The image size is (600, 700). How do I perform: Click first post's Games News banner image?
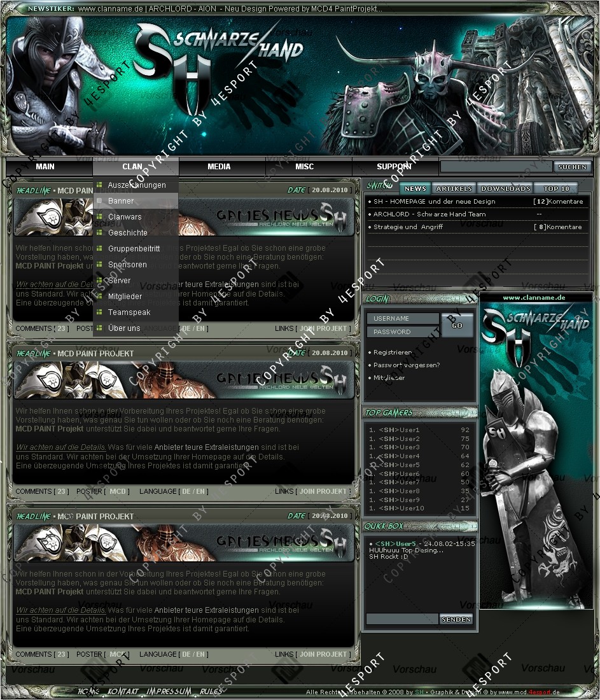pos(183,217)
